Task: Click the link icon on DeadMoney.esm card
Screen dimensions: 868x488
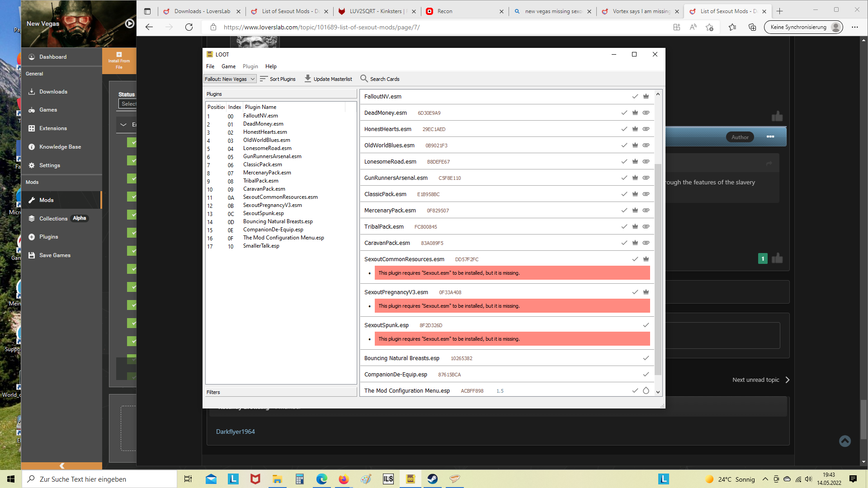Action: 646,113
